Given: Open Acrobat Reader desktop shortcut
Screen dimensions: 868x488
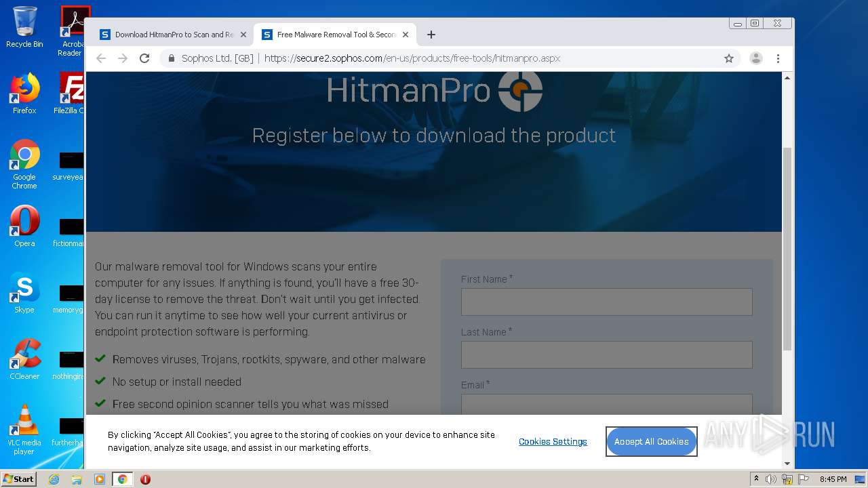Looking at the screenshot, I should point(72,30).
